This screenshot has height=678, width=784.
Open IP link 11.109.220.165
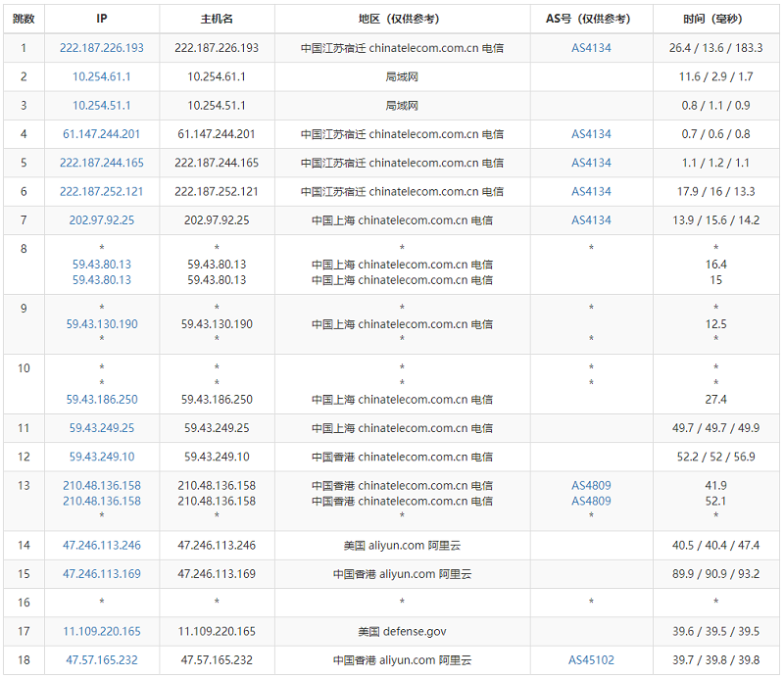coord(102,632)
